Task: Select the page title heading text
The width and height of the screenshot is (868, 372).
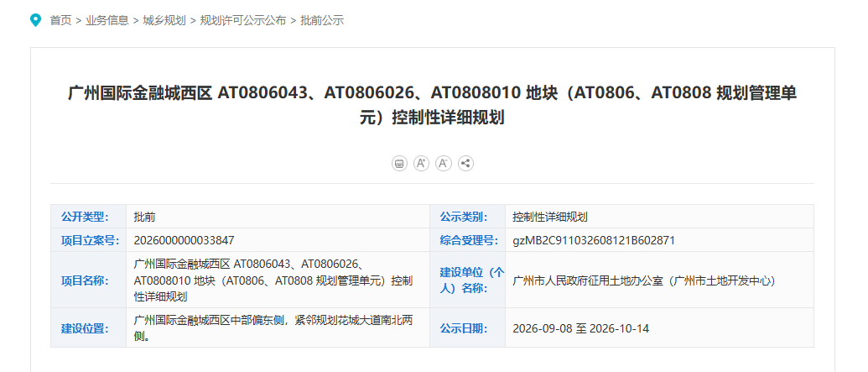Action: coord(433,105)
